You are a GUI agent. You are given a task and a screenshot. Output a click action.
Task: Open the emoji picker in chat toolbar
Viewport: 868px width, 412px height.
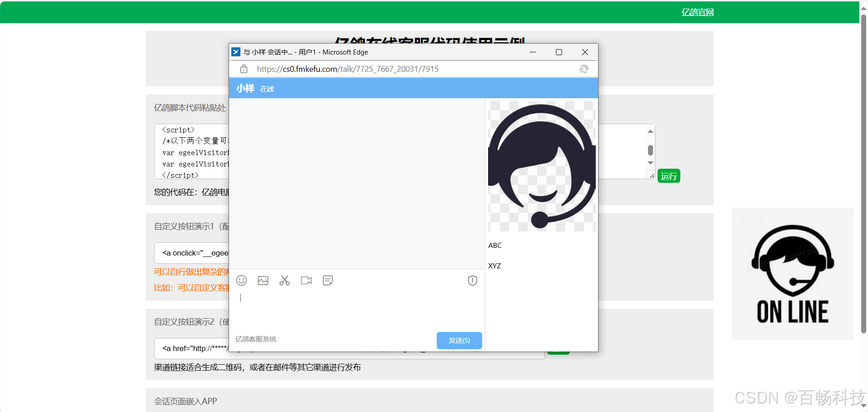242,281
